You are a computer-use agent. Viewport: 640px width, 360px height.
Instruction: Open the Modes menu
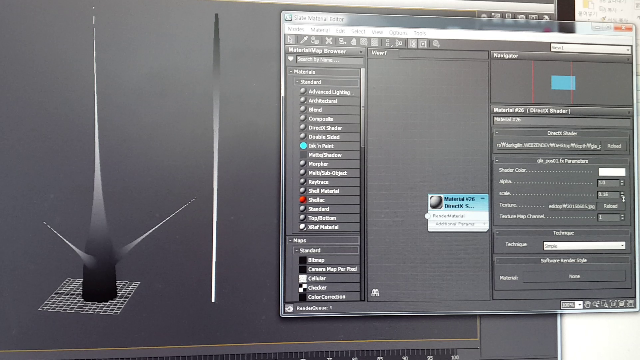point(296,29)
